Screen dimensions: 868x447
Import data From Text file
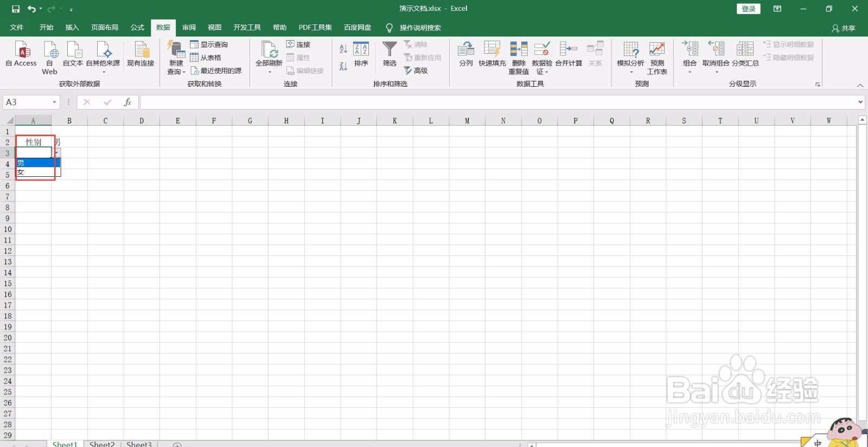point(73,54)
